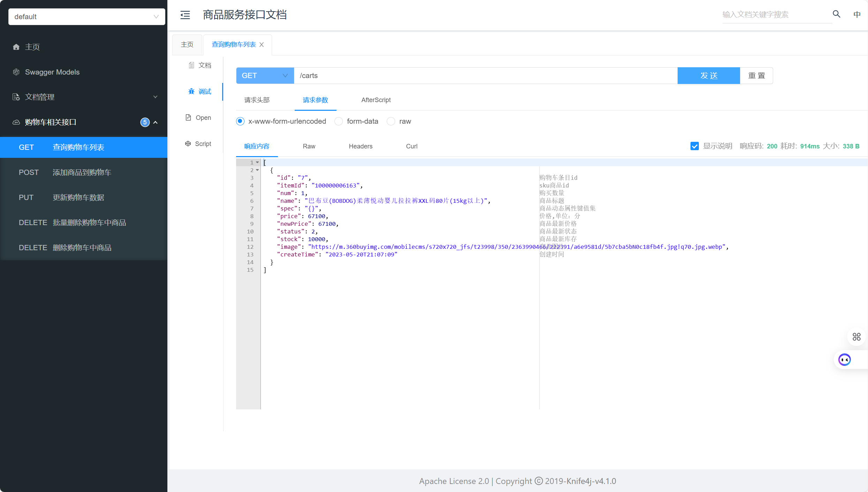
Task: Click the language switch 中 icon
Action: click(x=857, y=14)
